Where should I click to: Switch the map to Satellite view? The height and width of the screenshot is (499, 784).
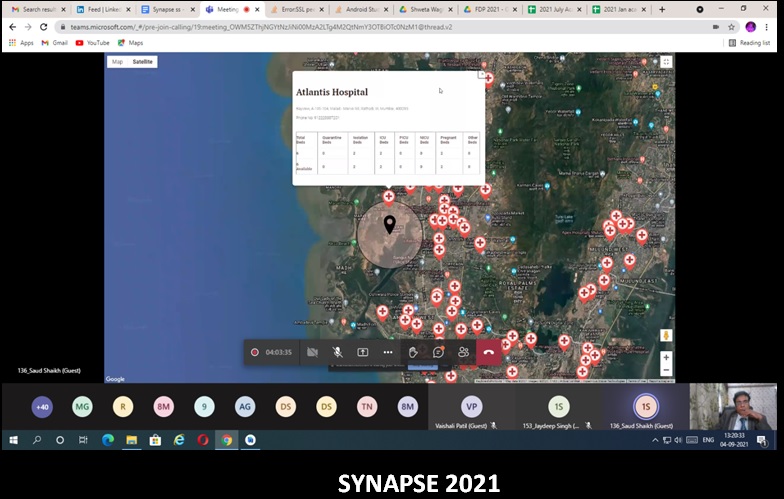142,62
